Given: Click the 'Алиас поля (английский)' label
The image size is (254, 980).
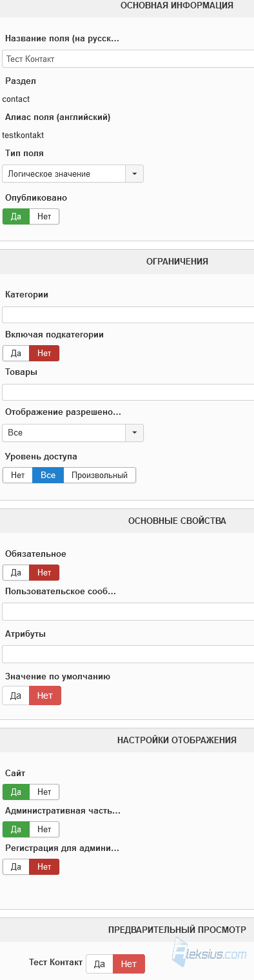Looking at the screenshot, I should point(58,117).
